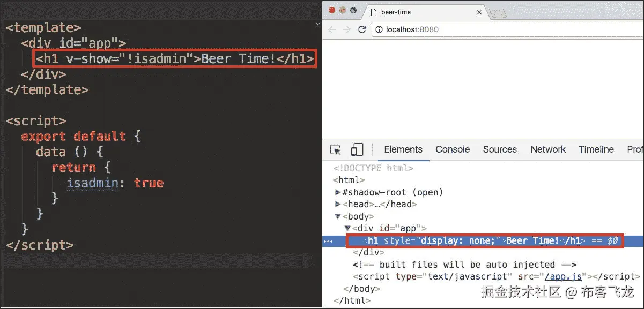
Task: Open the Sources tab in DevTools
Action: (x=500, y=149)
